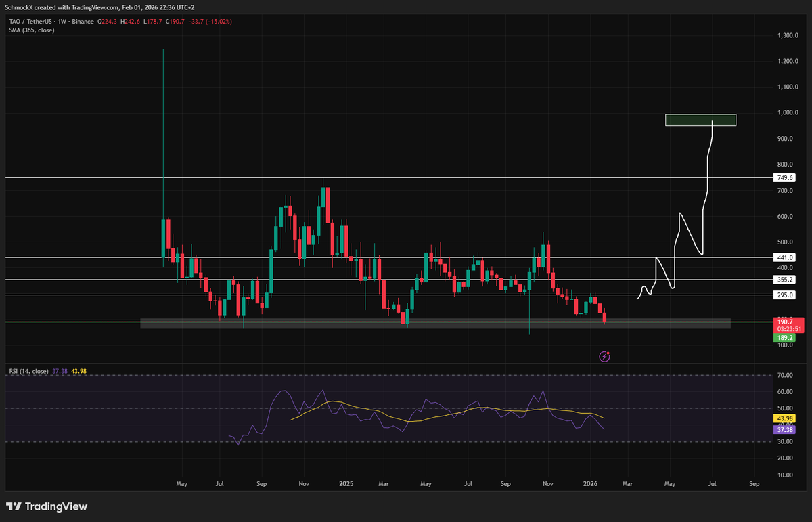Click the purple 37.38 RSI value badge
The image size is (812, 522).
click(x=784, y=429)
